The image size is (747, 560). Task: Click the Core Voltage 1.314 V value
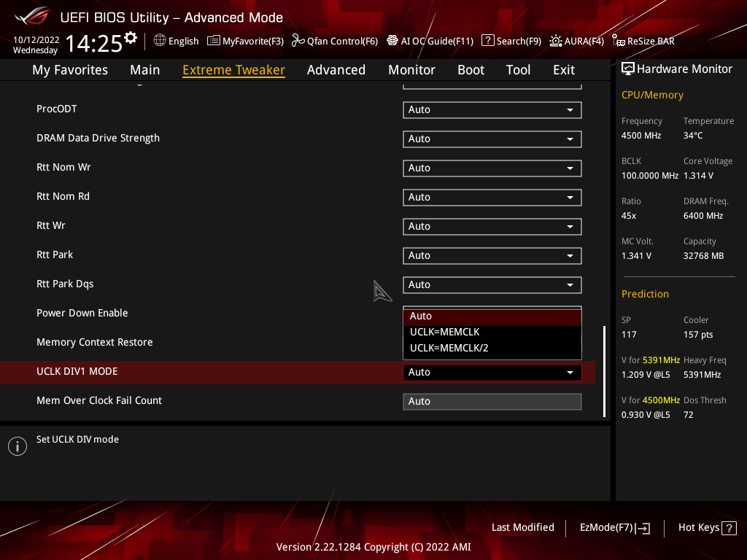tap(698, 176)
